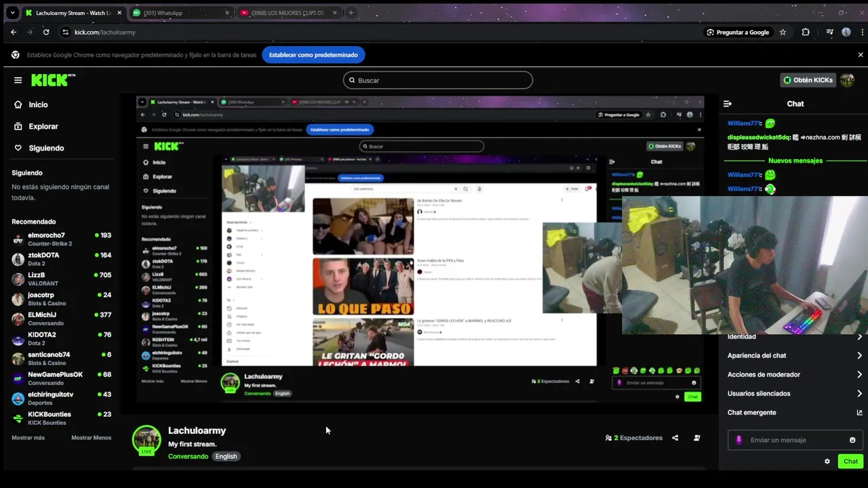Open the Conversando category link
The width and height of the screenshot is (868, 488).
coord(188,456)
